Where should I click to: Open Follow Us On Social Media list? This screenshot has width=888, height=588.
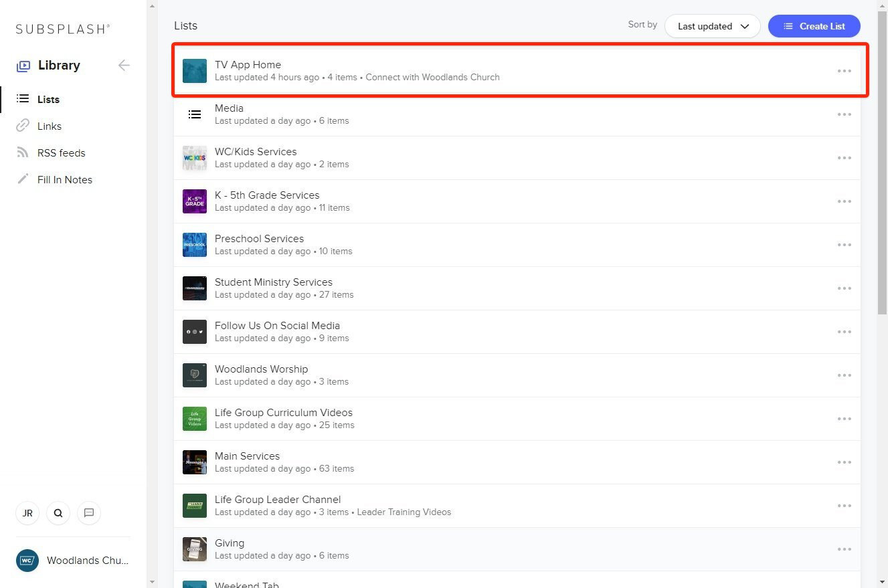click(x=517, y=332)
